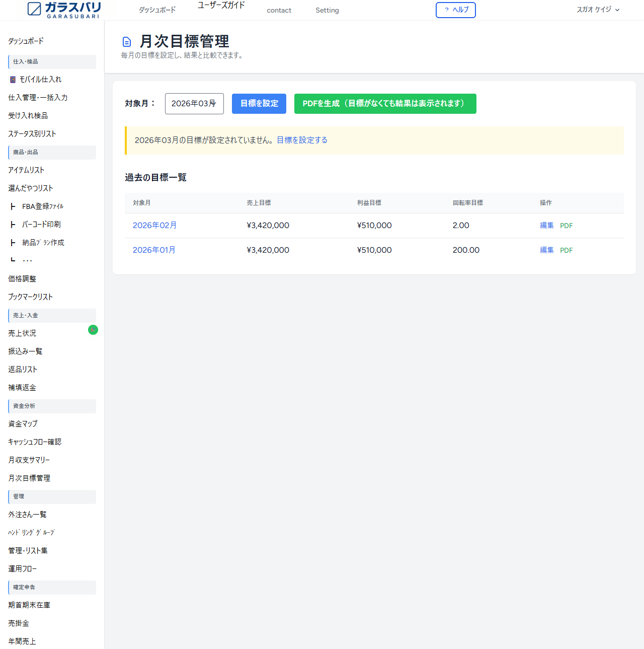Edit the 2026年01月 target

[x=546, y=250]
